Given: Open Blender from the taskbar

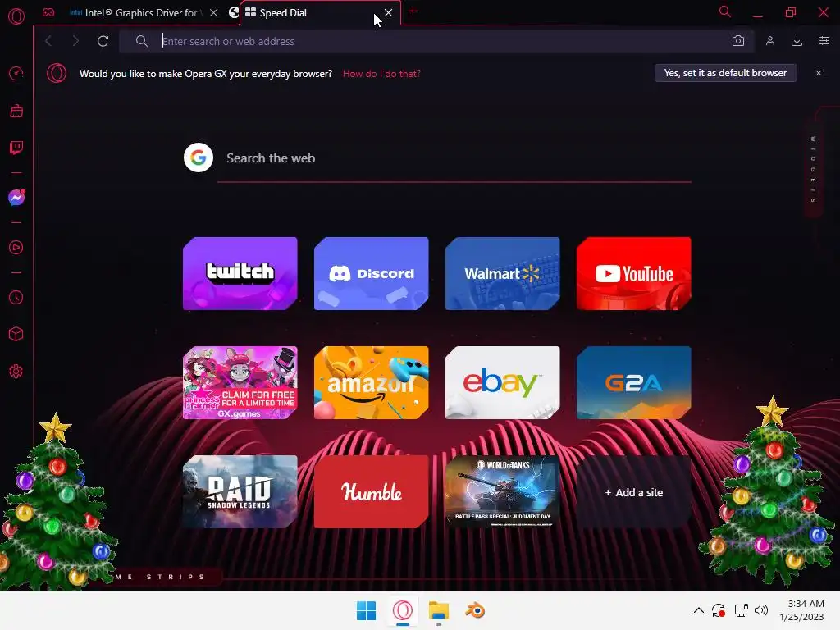Looking at the screenshot, I should [x=475, y=610].
